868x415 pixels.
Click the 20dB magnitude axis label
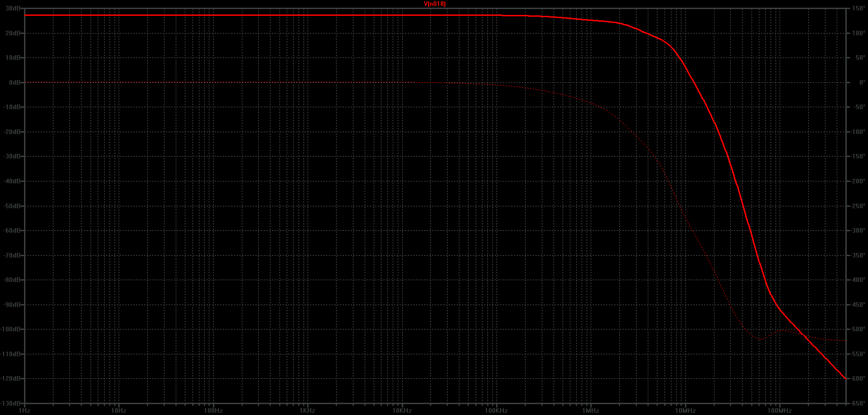[x=13, y=33]
